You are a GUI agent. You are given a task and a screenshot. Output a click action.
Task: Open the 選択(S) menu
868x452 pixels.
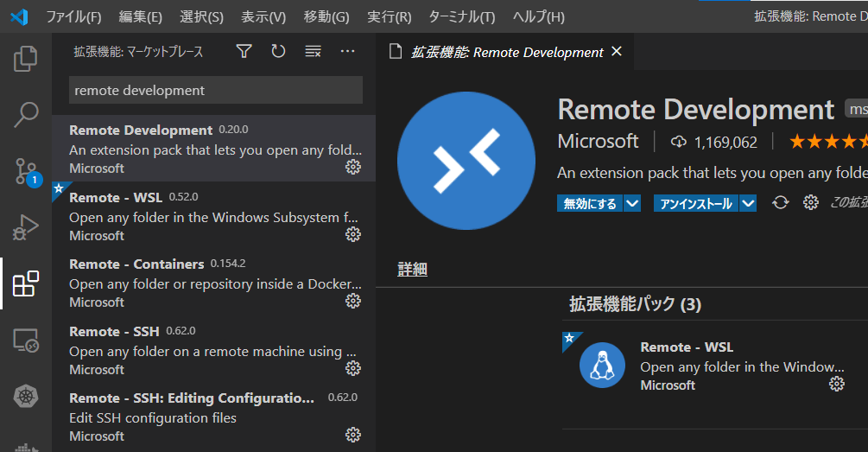pos(201,17)
